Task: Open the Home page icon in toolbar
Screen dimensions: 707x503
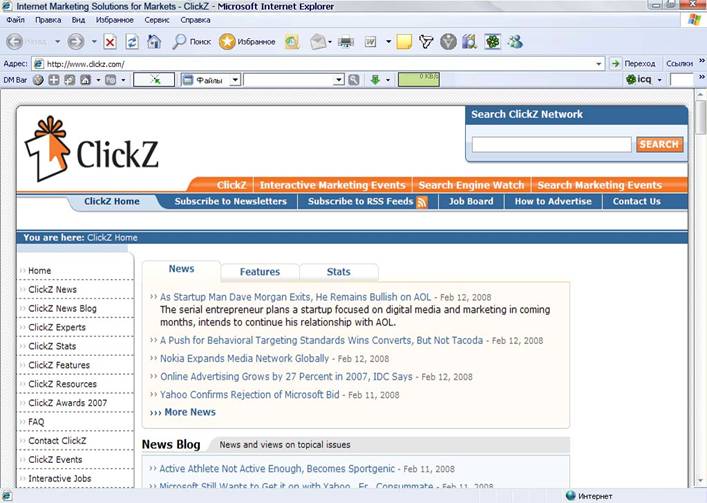Action: (154, 42)
